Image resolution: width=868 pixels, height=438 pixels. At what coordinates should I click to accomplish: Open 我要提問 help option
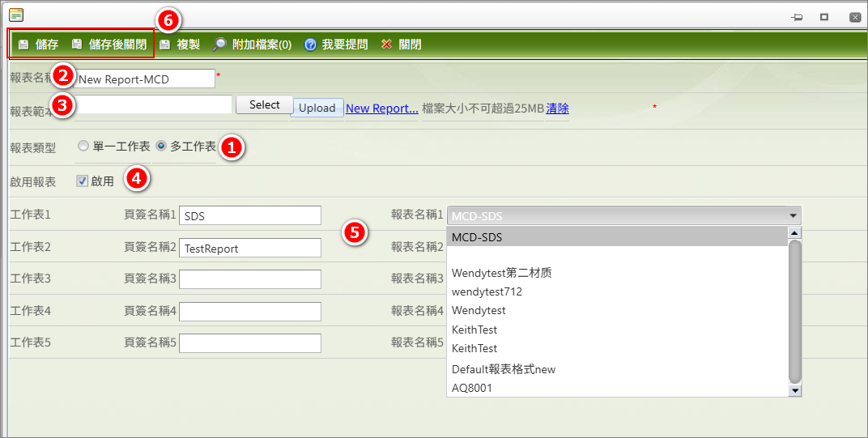click(x=345, y=45)
